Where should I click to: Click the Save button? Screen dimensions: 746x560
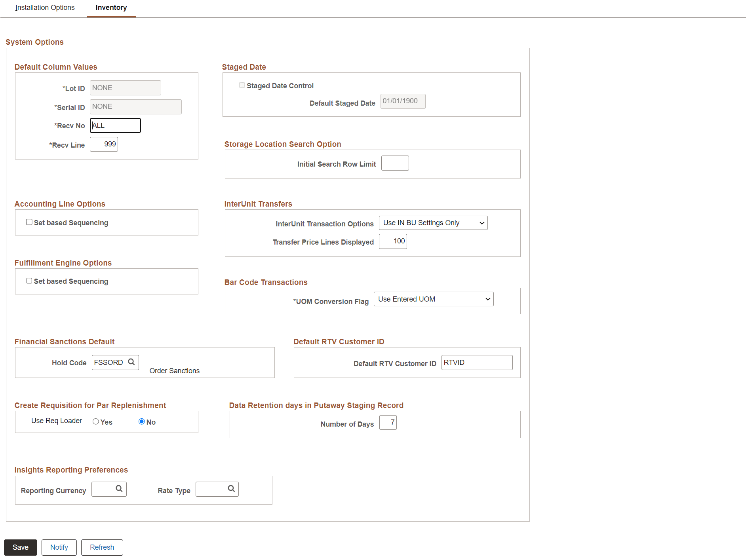(20, 547)
